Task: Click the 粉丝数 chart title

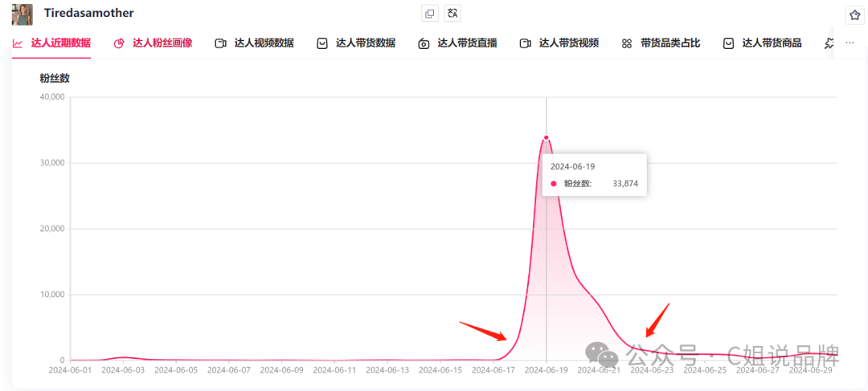Action: coord(55,79)
